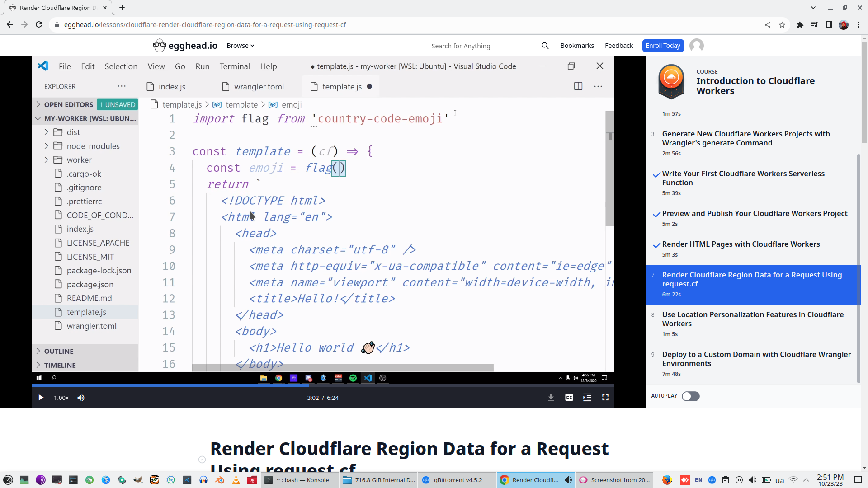
Task: Toggle closed captions on video
Action: point(569,398)
